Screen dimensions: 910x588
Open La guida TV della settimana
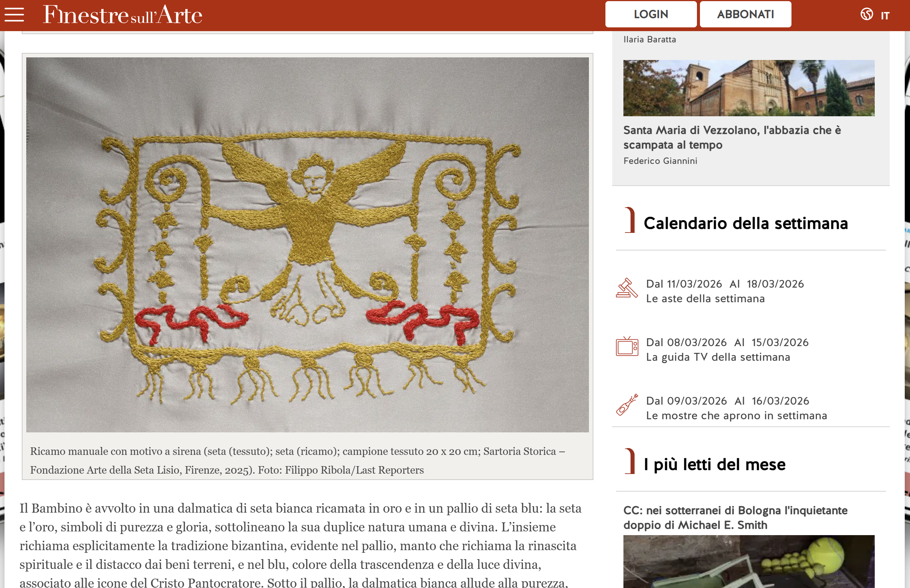pos(718,357)
